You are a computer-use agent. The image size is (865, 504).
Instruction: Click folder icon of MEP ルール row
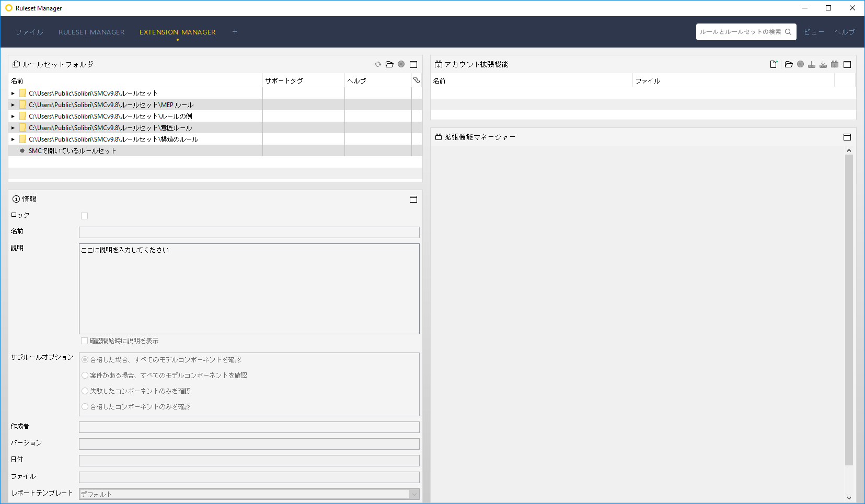coord(22,104)
